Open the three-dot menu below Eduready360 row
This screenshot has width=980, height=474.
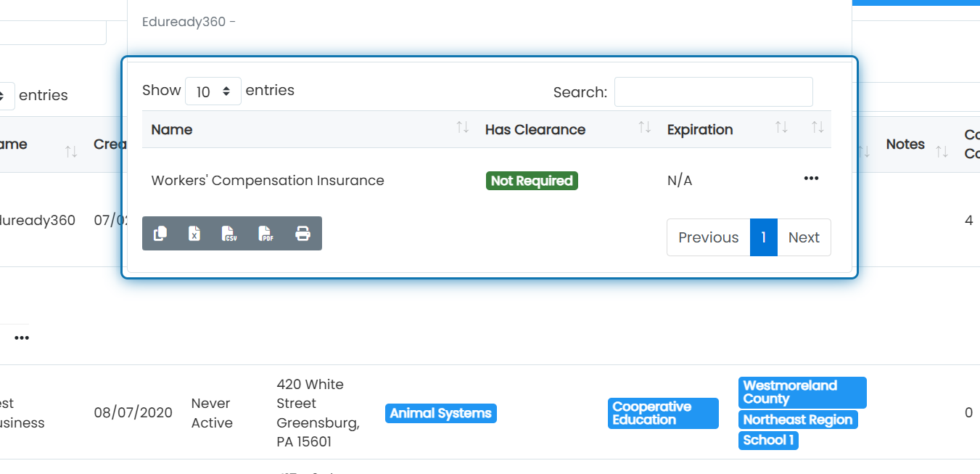click(22, 338)
